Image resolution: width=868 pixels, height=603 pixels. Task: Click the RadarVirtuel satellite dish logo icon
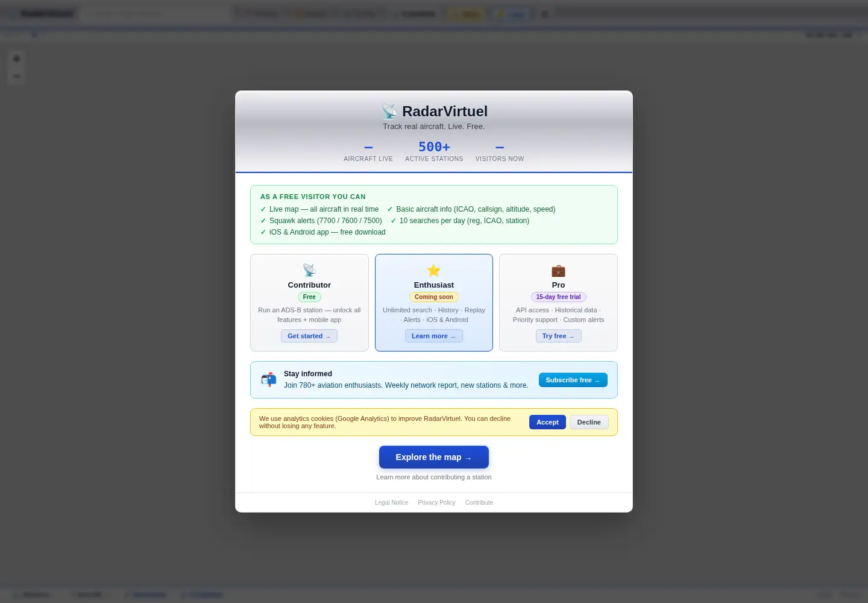[389, 112]
